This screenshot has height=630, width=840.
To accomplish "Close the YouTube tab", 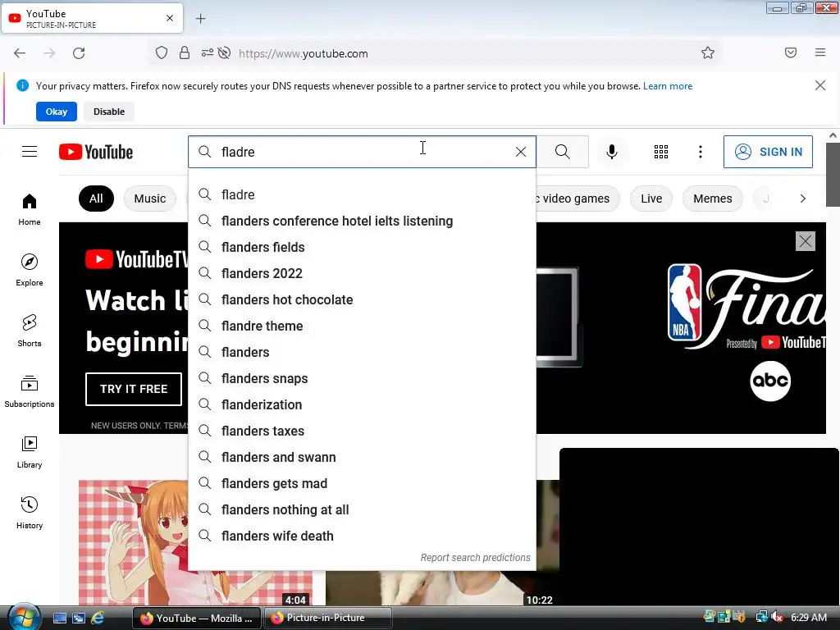I will coord(170,18).
